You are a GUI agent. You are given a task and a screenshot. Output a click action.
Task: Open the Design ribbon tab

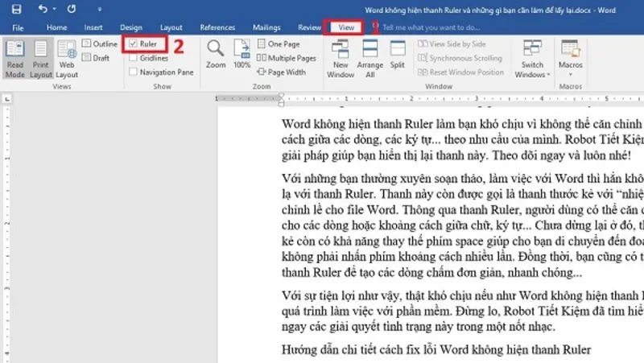(x=131, y=27)
